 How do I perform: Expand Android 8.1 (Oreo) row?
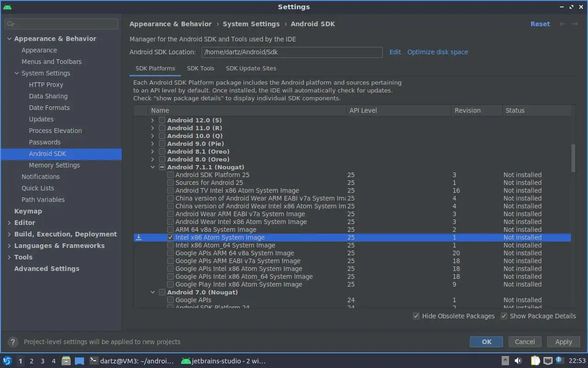(x=153, y=151)
